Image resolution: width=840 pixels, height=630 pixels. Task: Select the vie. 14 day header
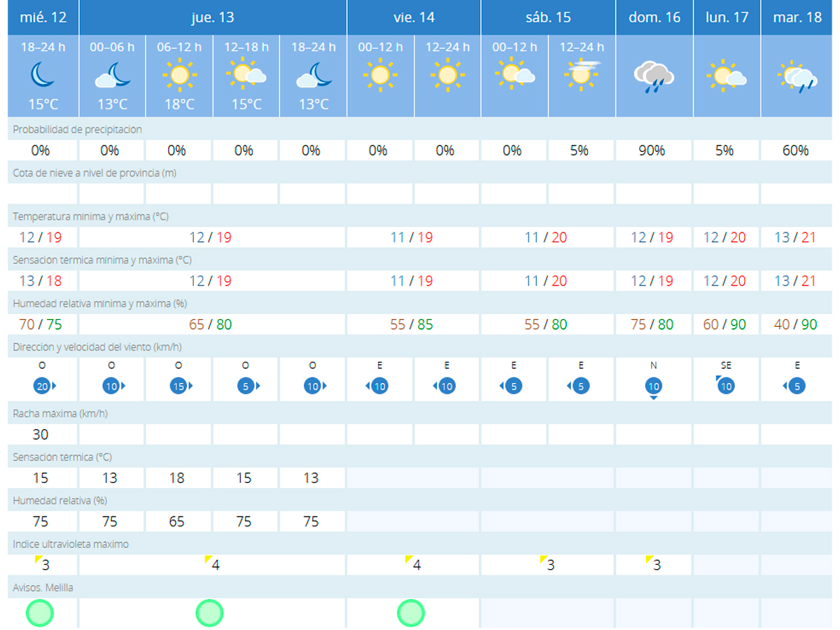pyautogui.click(x=414, y=17)
